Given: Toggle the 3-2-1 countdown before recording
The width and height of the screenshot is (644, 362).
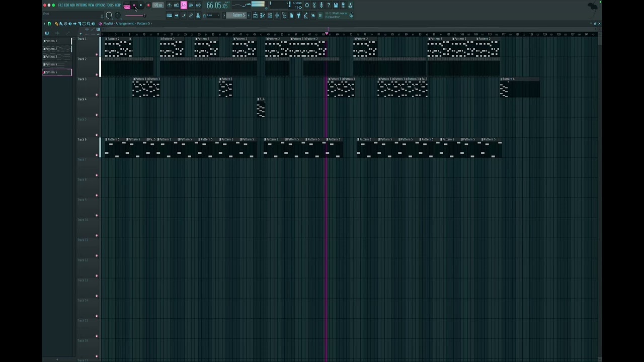Looking at the screenshot, I should click(x=184, y=5).
